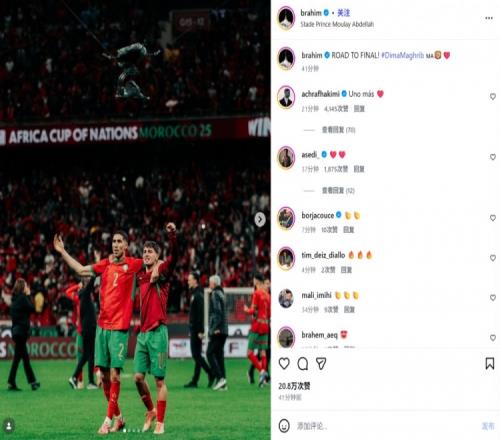Like borjacouce's comment heart
The height and width of the screenshot is (440, 500).
(x=493, y=218)
